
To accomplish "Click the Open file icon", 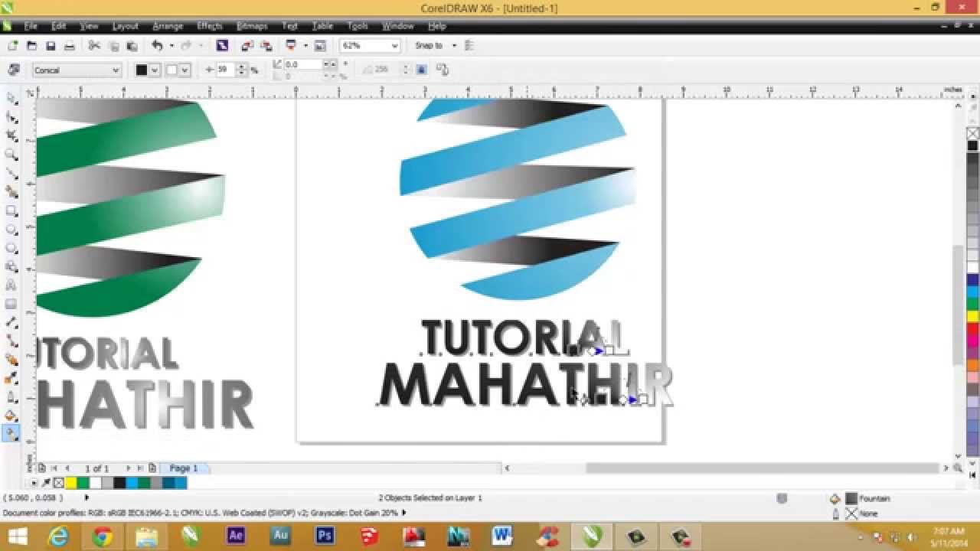I will pos(32,46).
